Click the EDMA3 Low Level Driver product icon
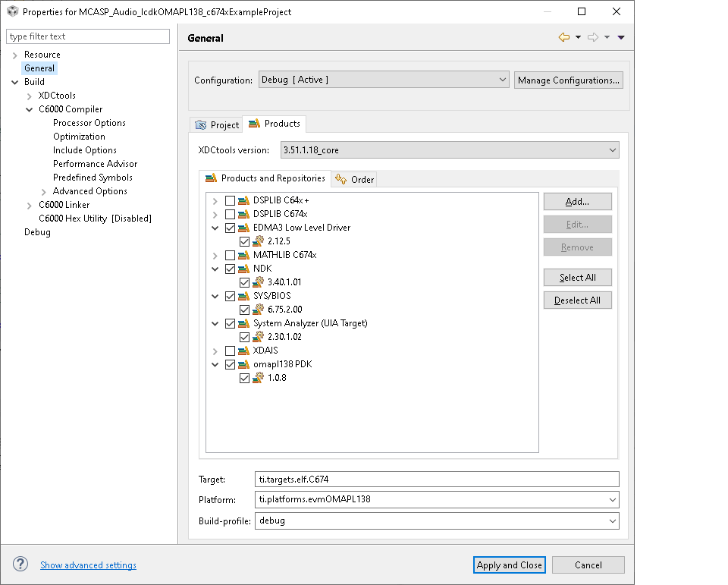Image resolution: width=728 pixels, height=585 pixels. [x=243, y=228]
